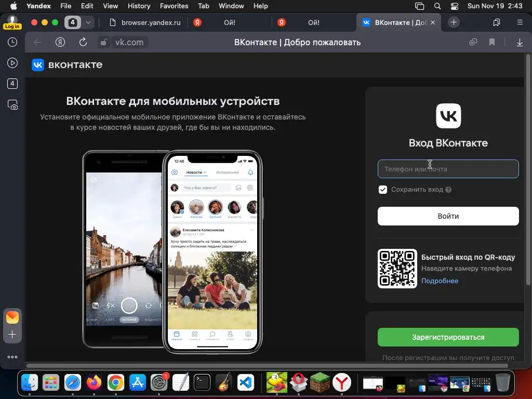Bookmark this page with the bookmark icon
This screenshot has width=532, height=399.
(492, 42)
